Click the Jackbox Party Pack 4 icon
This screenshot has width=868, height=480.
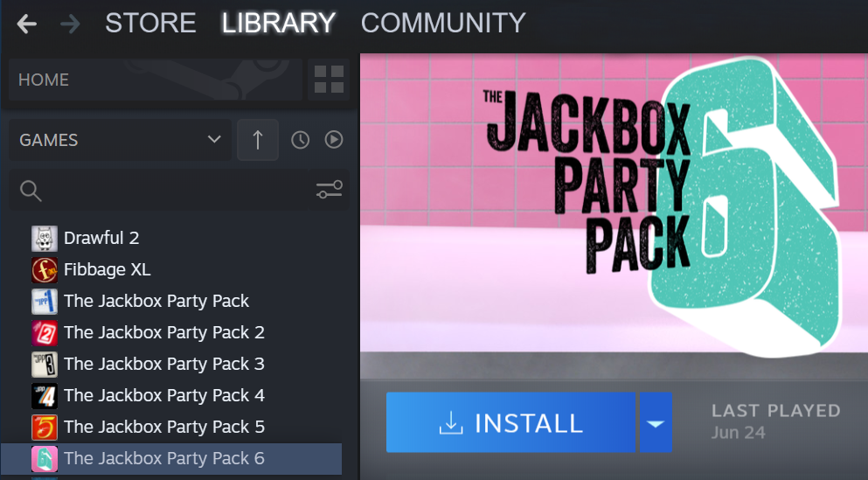pyautogui.click(x=45, y=396)
